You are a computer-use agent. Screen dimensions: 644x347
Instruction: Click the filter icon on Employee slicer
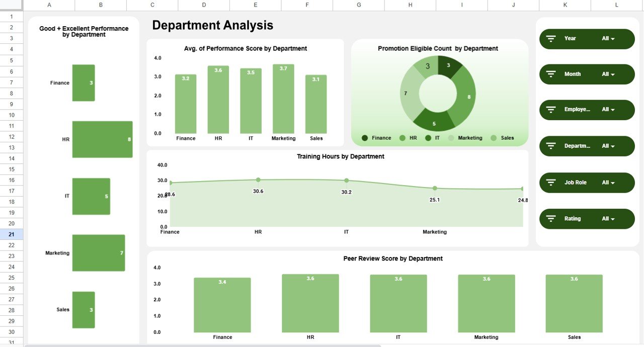click(x=551, y=110)
